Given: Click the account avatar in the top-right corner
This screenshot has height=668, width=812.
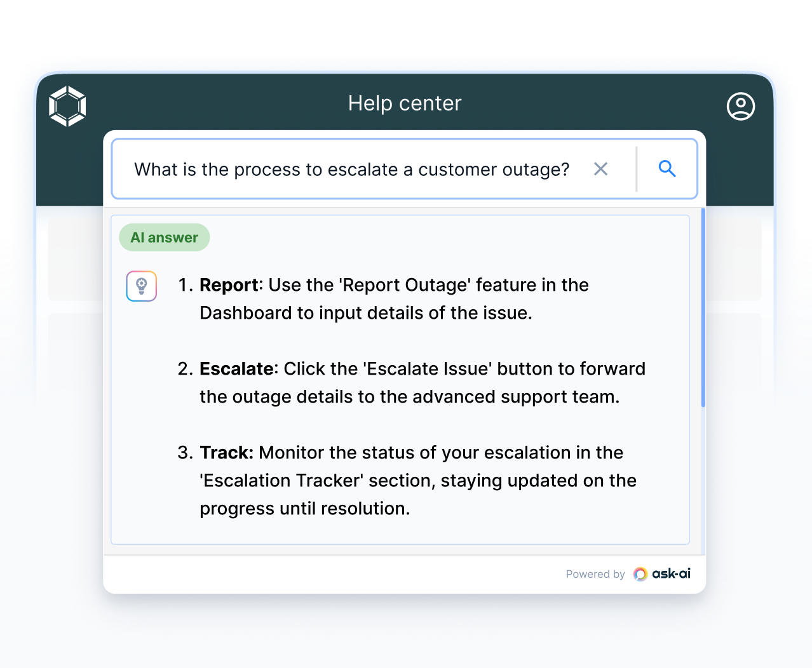Looking at the screenshot, I should tap(740, 106).
